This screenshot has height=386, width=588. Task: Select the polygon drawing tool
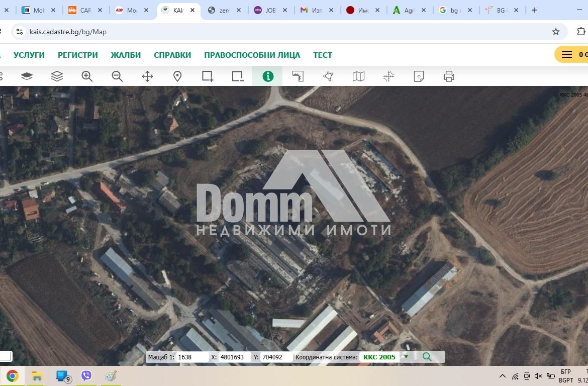pos(328,76)
